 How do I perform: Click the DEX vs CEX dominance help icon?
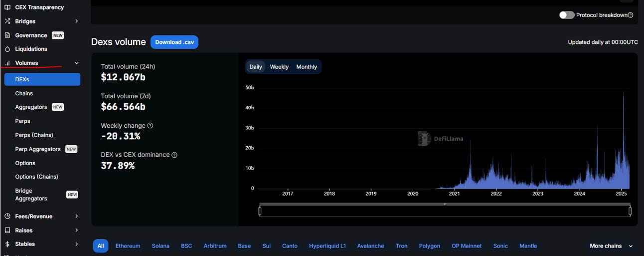pos(174,155)
